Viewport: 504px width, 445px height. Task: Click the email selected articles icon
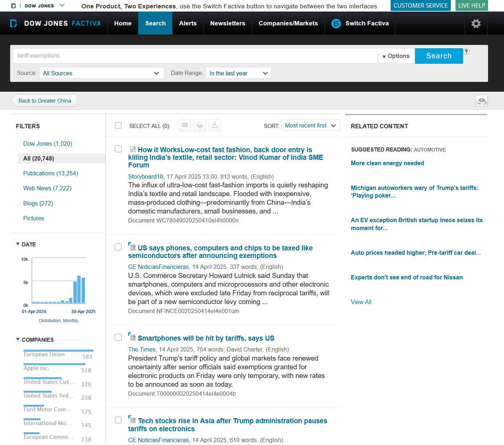185,125
